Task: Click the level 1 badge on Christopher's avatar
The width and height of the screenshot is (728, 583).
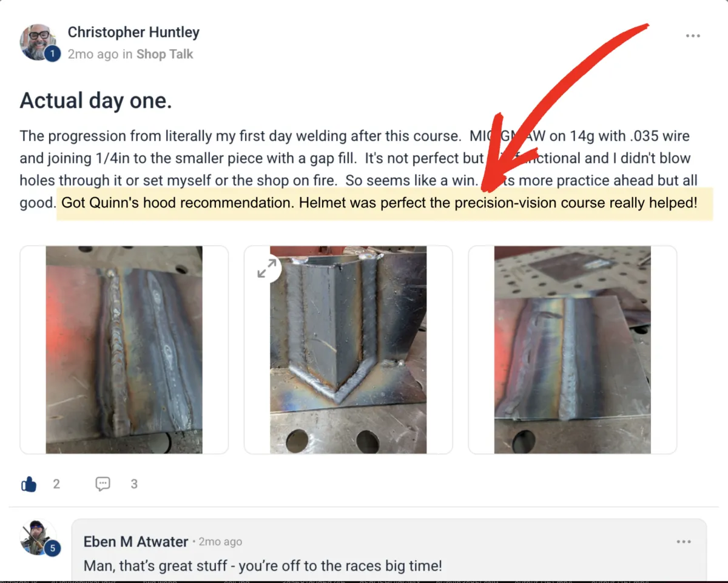Action: coord(52,55)
